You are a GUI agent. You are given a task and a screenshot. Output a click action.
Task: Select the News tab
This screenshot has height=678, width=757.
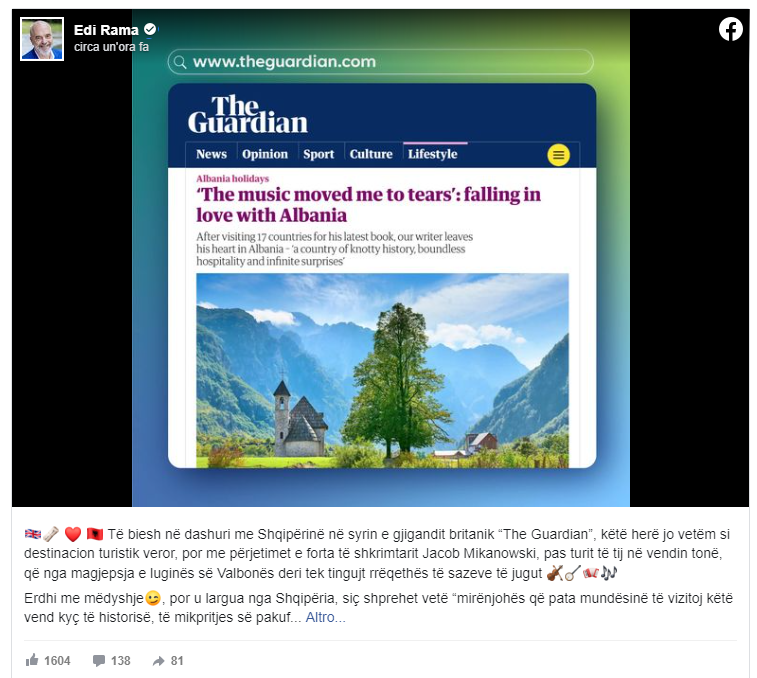211,154
